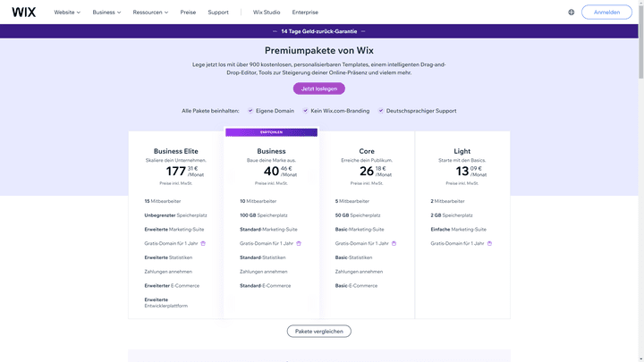Expand the Business dropdown in navigation

click(106, 13)
